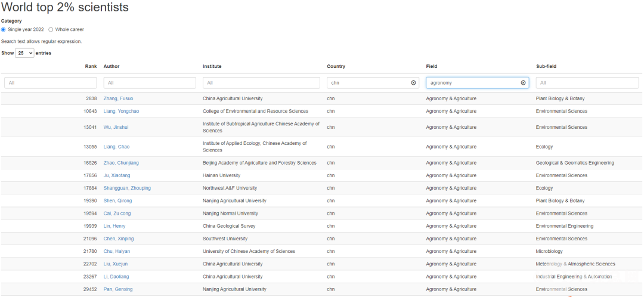Click author link Shen, Qirong
Screen dimensions: 644x297
[117, 201]
